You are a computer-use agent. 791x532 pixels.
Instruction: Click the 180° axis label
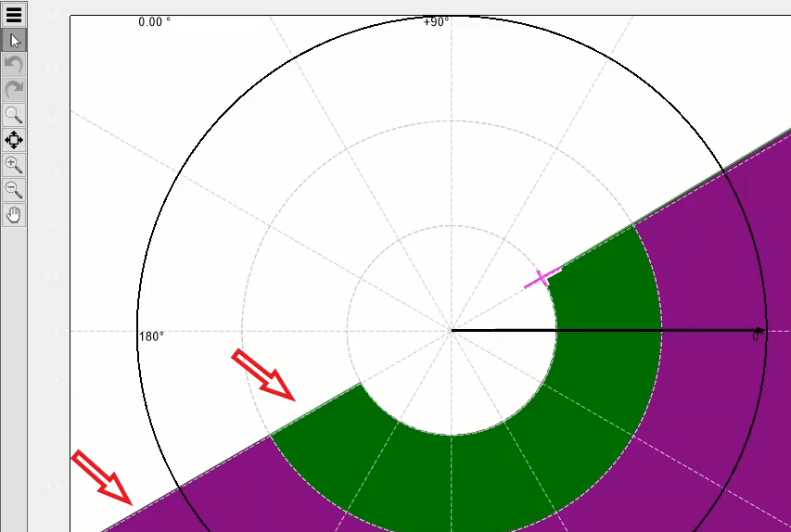(x=151, y=336)
